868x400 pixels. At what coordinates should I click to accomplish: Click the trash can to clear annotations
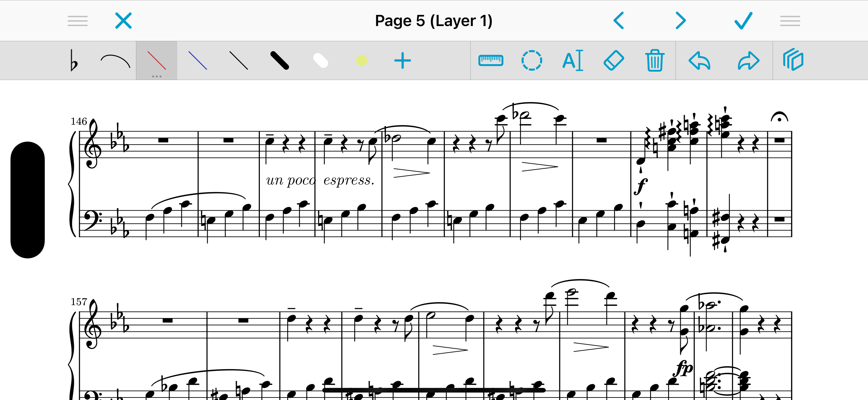(655, 60)
